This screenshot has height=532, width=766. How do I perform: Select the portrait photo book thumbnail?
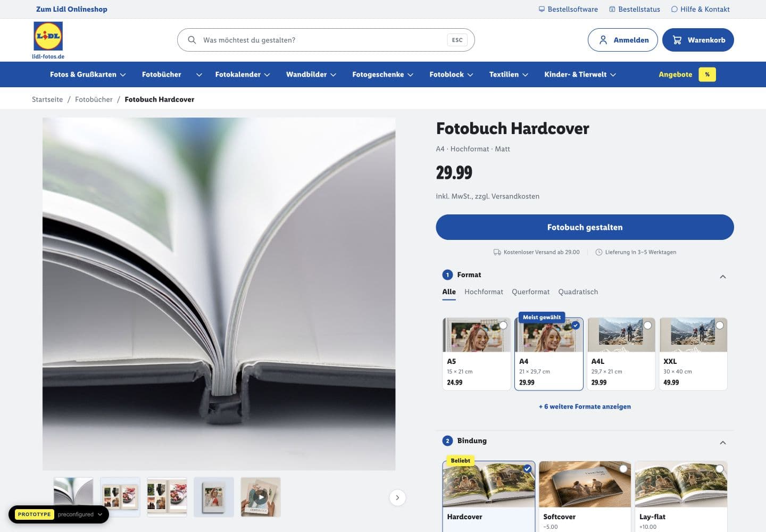214,497
